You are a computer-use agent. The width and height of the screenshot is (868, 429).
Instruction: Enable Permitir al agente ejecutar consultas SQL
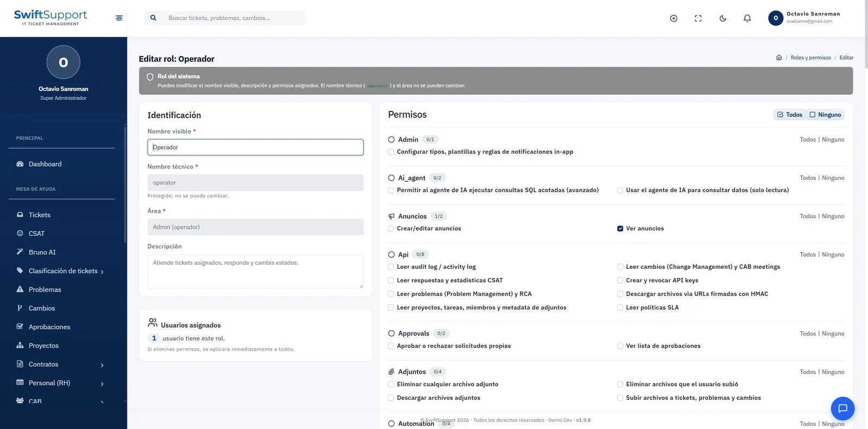click(391, 190)
